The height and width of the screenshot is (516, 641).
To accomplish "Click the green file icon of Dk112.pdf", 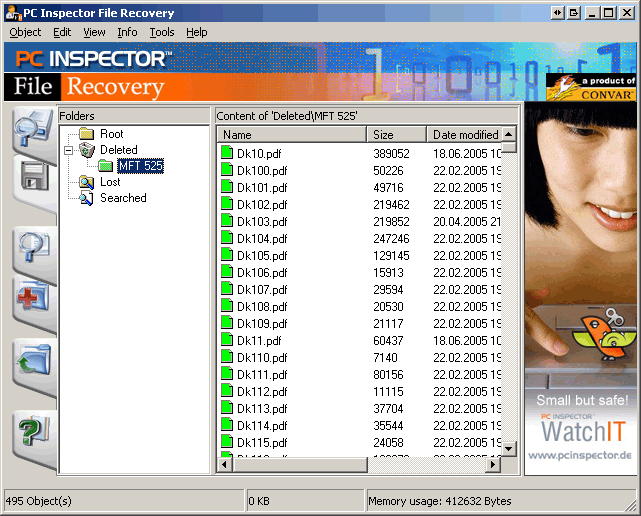I will [227, 390].
